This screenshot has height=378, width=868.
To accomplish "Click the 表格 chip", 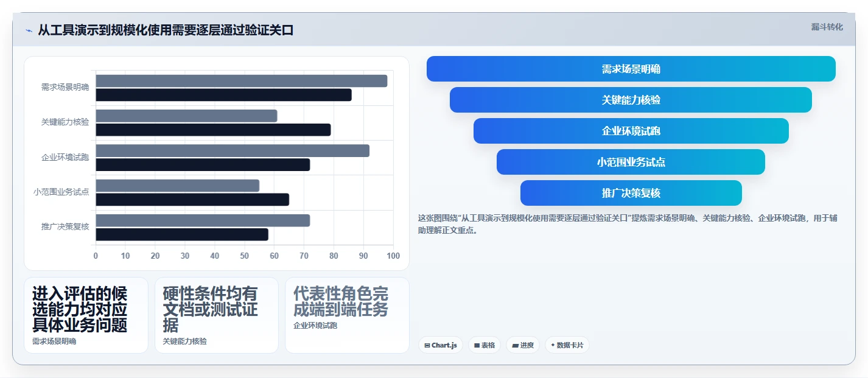I will coord(485,345).
